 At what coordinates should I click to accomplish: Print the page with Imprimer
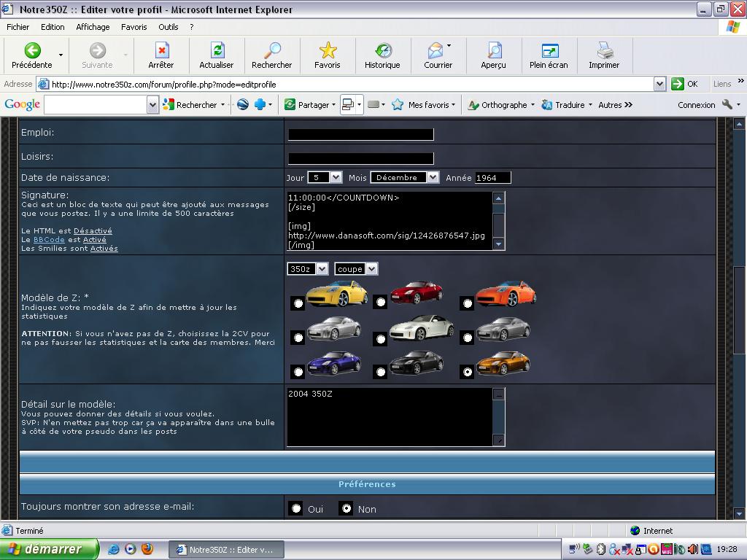pyautogui.click(x=604, y=55)
